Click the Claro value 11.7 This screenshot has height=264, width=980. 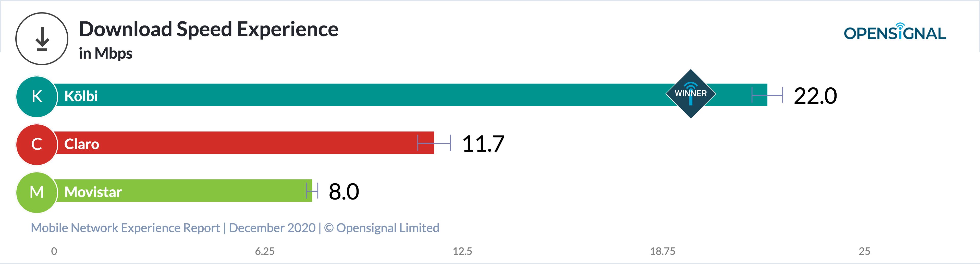pos(483,143)
